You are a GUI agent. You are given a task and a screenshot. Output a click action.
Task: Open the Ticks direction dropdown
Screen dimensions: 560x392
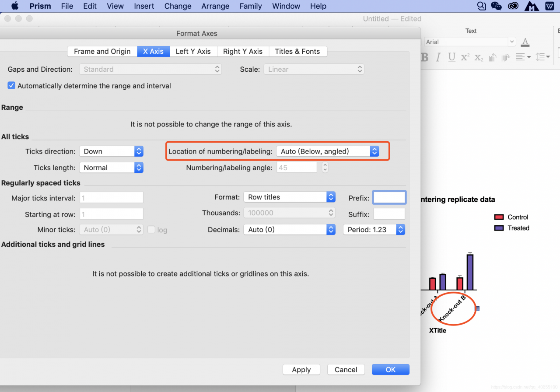(111, 151)
